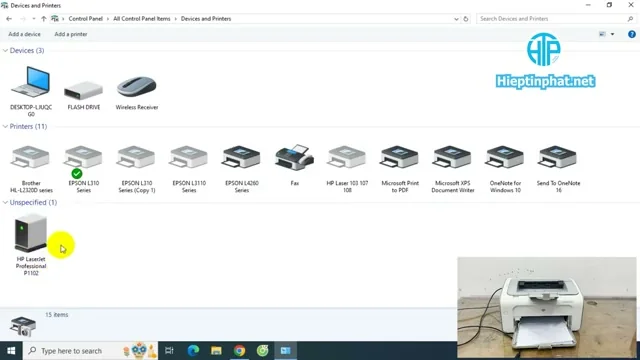640x360 pixels.
Task: Collapse the Printers (11) group
Action: [x=5, y=127]
